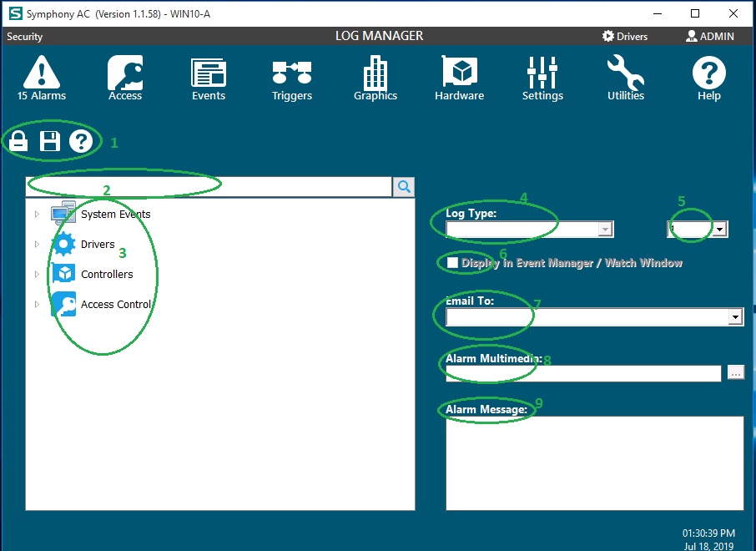
Task: Click the Alarm Multimedia path field
Action: [583, 373]
